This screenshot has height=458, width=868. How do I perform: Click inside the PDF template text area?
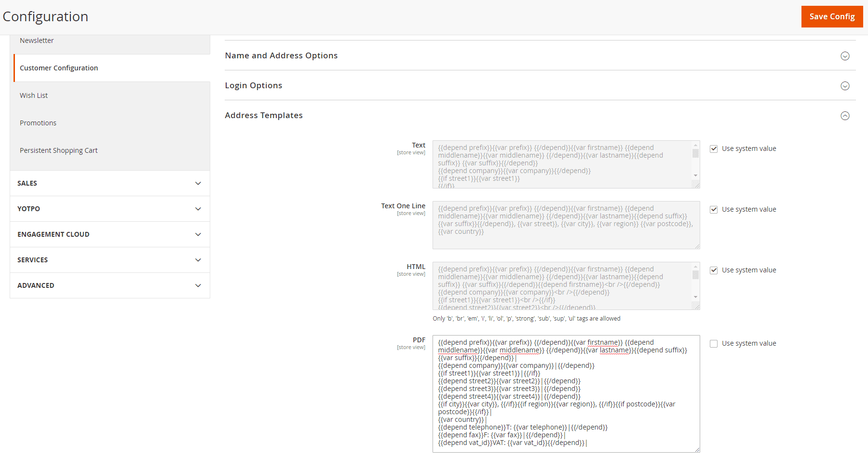[564, 393]
